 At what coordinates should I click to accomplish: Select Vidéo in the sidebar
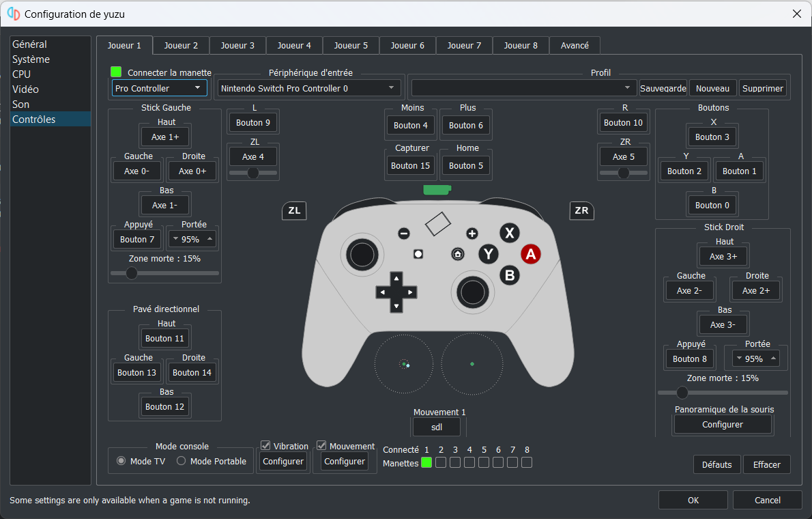(x=50, y=89)
